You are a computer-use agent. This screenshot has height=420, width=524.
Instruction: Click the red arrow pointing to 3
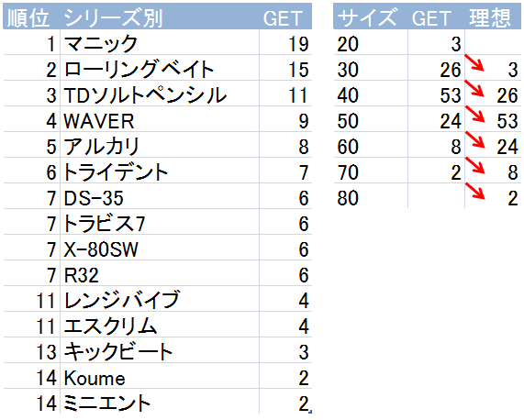tap(474, 62)
